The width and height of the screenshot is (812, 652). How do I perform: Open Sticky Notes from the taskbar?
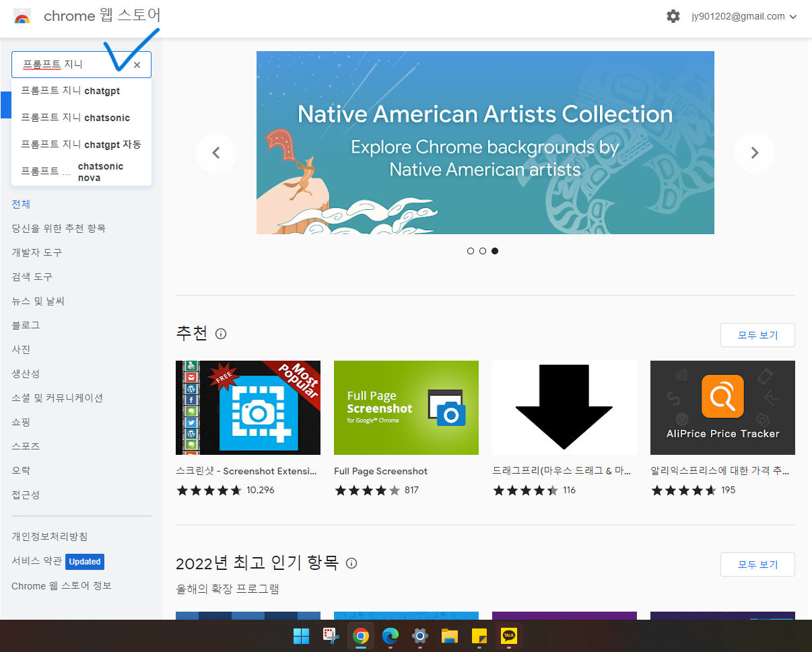coord(479,636)
